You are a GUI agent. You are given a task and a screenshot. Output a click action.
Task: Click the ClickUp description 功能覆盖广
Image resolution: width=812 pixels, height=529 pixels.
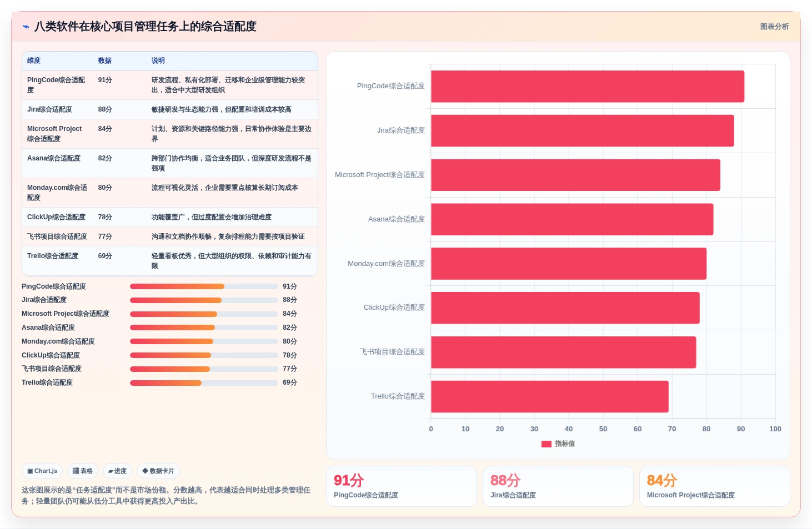(212, 218)
